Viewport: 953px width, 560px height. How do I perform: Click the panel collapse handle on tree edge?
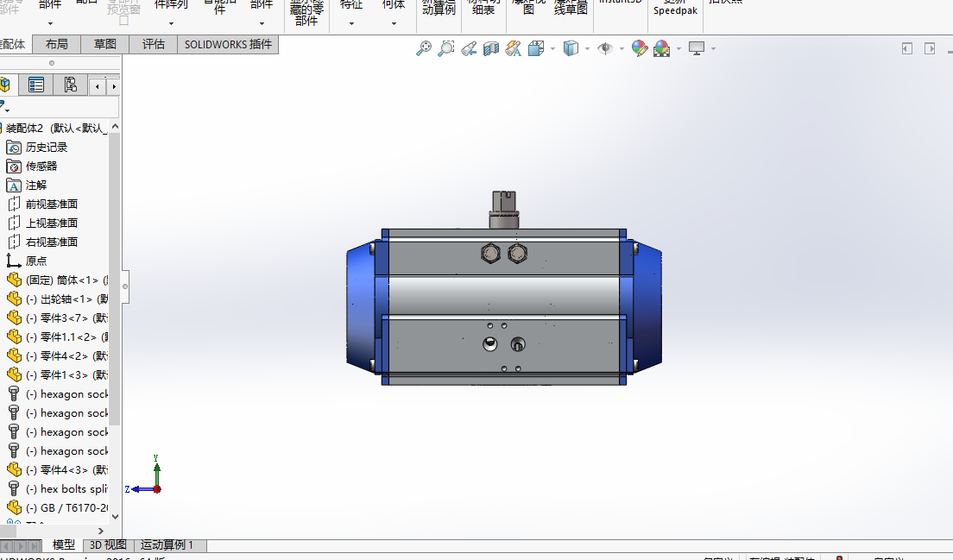[x=125, y=286]
